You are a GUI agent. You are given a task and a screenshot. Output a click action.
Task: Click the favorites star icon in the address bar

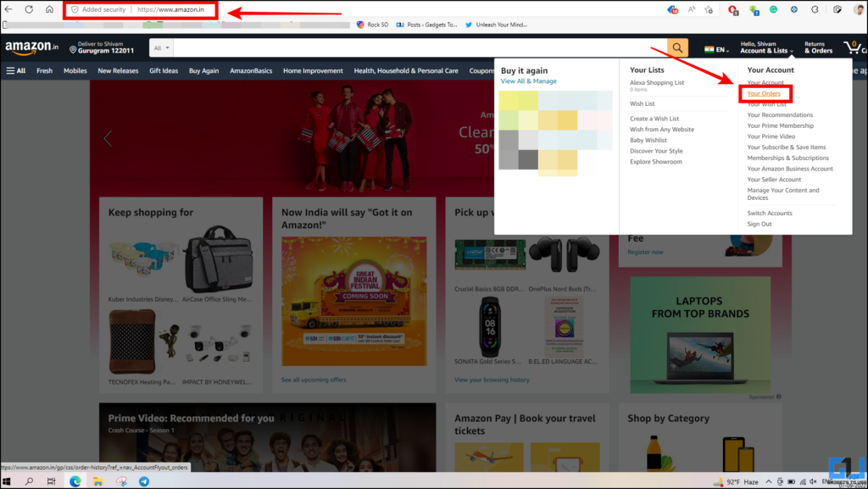709,9
